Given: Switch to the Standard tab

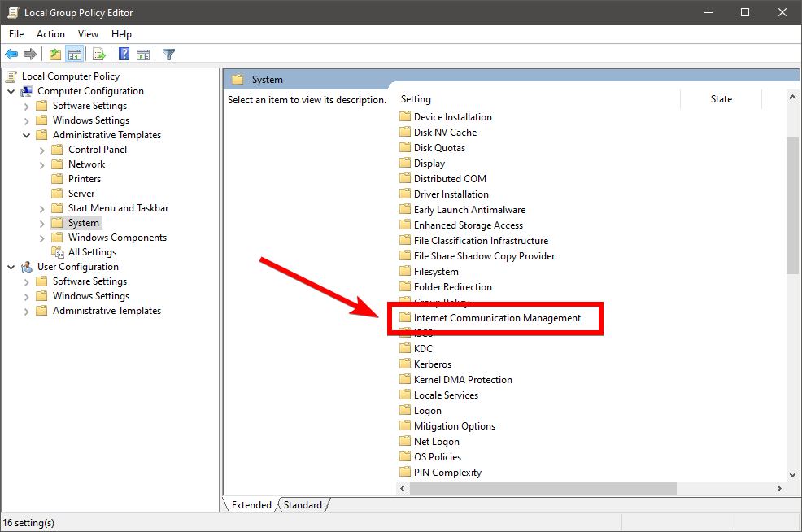Looking at the screenshot, I should 303,505.
